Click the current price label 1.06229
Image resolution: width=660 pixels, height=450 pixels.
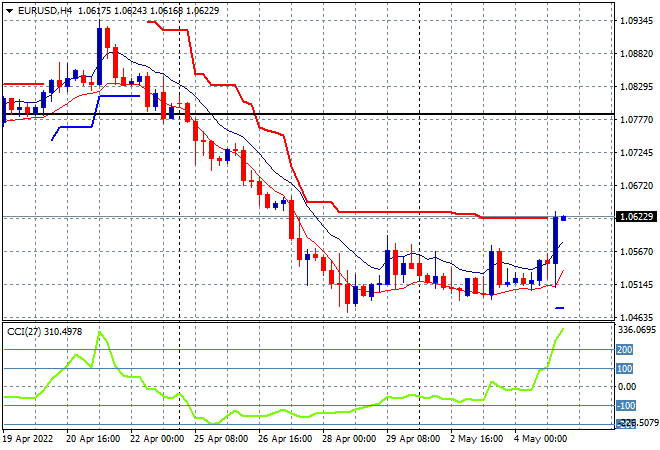coord(636,217)
